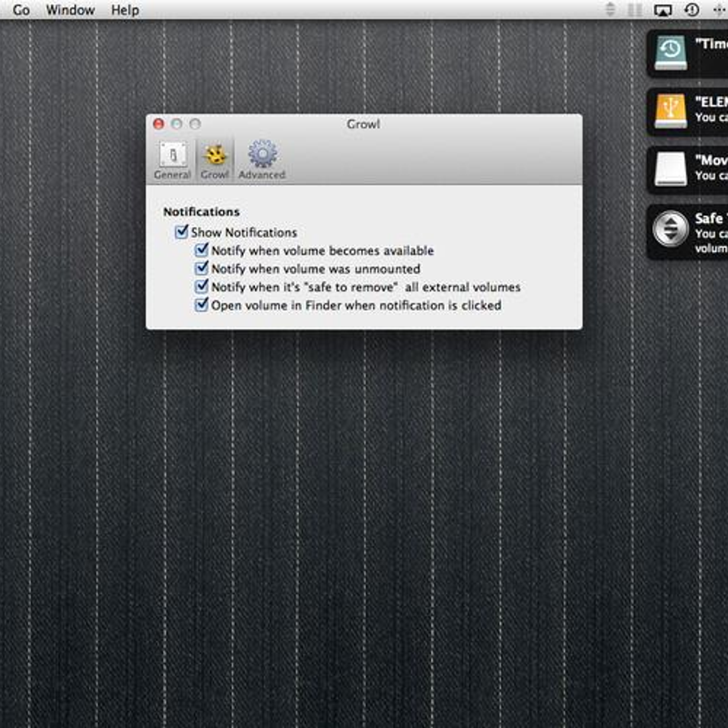Click the white external drive notification icon
728x728 pixels.
coord(671,169)
